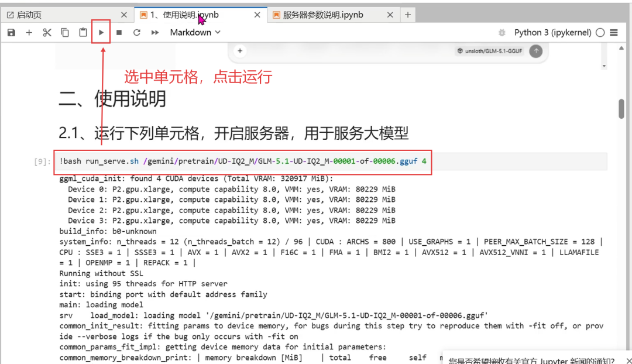Click the embedded image scrollbar down arrow
Screen dimensions: 632x364
coord(604,66)
